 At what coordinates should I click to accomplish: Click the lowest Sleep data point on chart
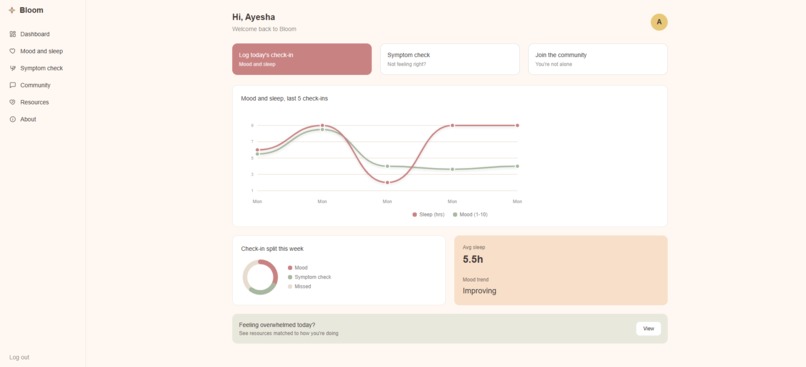tap(387, 182)
